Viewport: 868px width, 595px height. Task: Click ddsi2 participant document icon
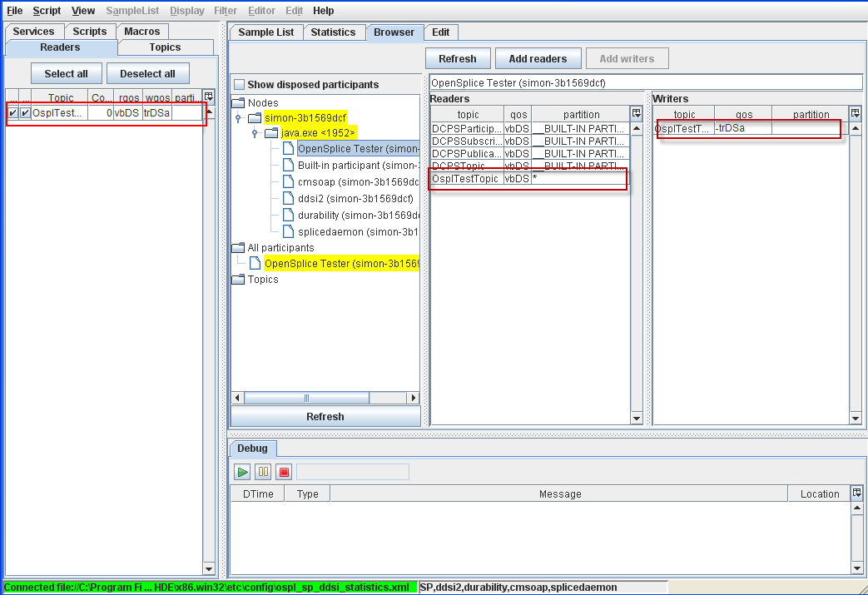[x=289, y=198]
